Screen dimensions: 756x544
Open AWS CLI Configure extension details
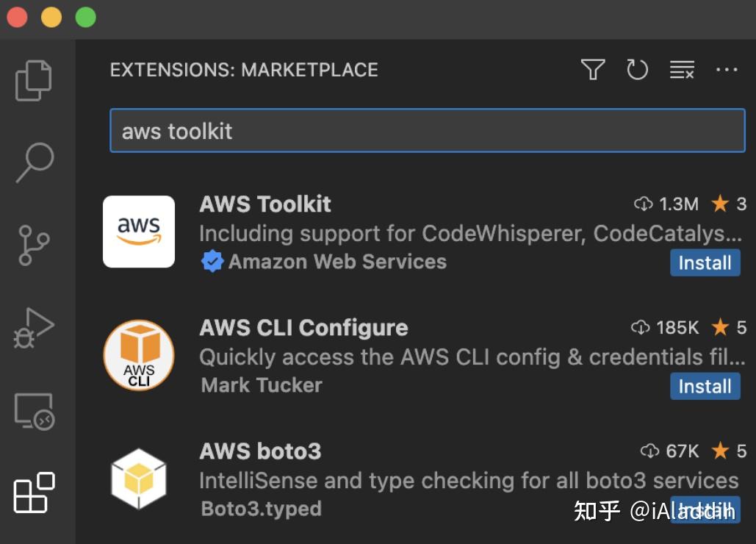(x=303, y=327)
